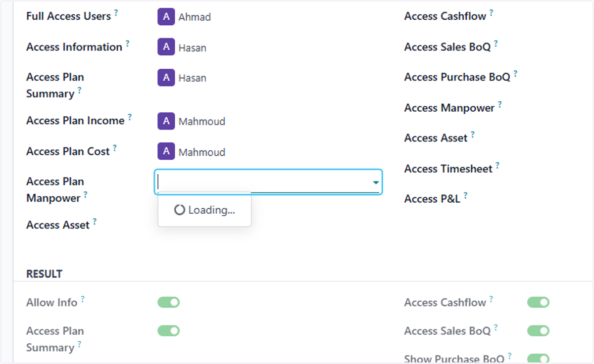Image resolution: width=594 pixels, height=364 pixels.
Task: Click the Allow Info label
Action: coord(52,302)
